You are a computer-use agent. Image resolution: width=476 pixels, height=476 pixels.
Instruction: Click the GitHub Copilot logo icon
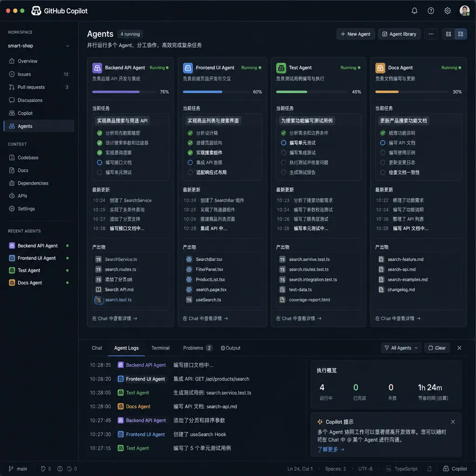(36, 11)
